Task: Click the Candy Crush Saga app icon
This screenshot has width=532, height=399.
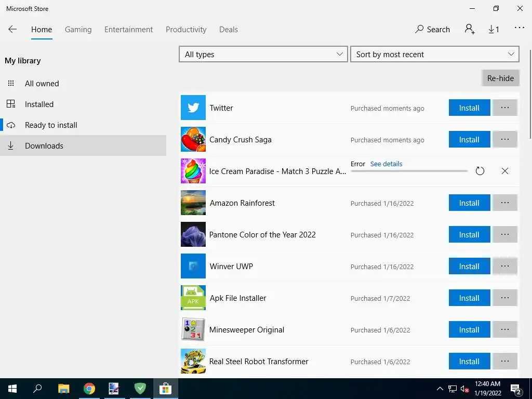Action: pyautogui.click(x=193, y=139)
